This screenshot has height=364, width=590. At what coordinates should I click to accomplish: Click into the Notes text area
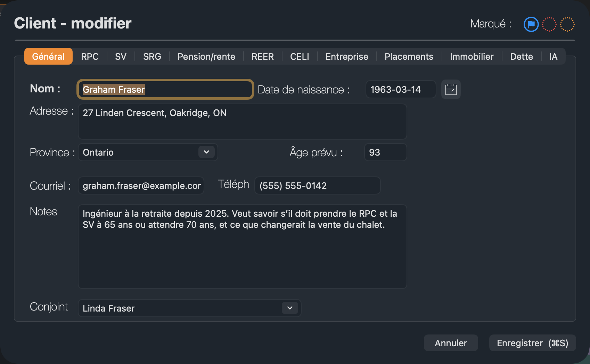point(242,247)
